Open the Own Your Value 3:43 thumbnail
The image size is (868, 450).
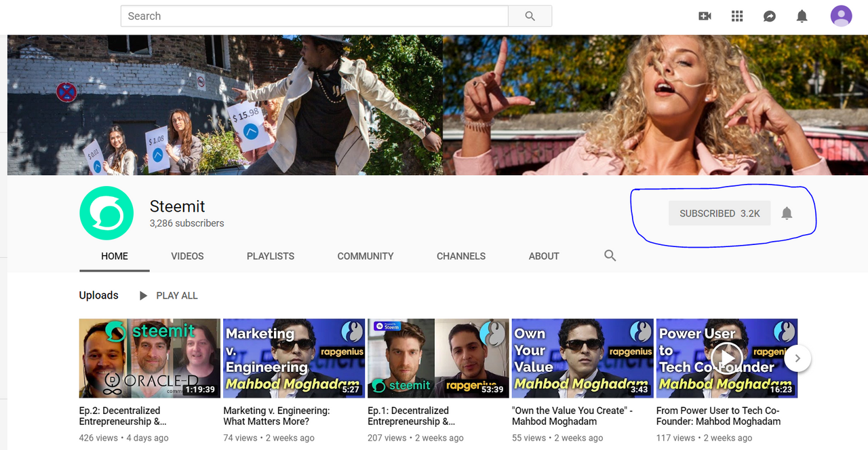[x=583, y=358]
